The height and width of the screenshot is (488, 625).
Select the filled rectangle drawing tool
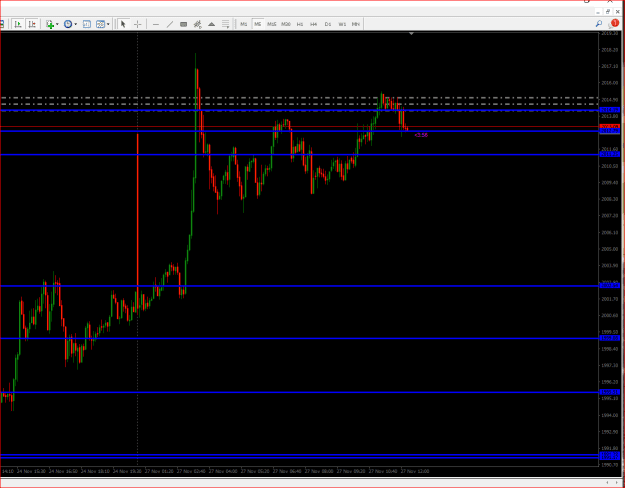pyautogui.click(x=184, y=24)
